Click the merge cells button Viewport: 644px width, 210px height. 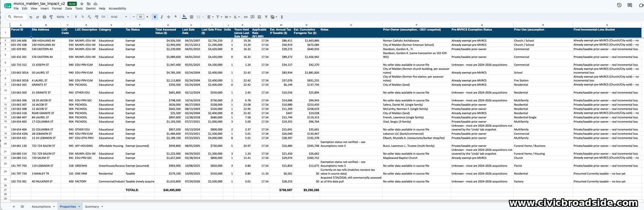[198, 17]
